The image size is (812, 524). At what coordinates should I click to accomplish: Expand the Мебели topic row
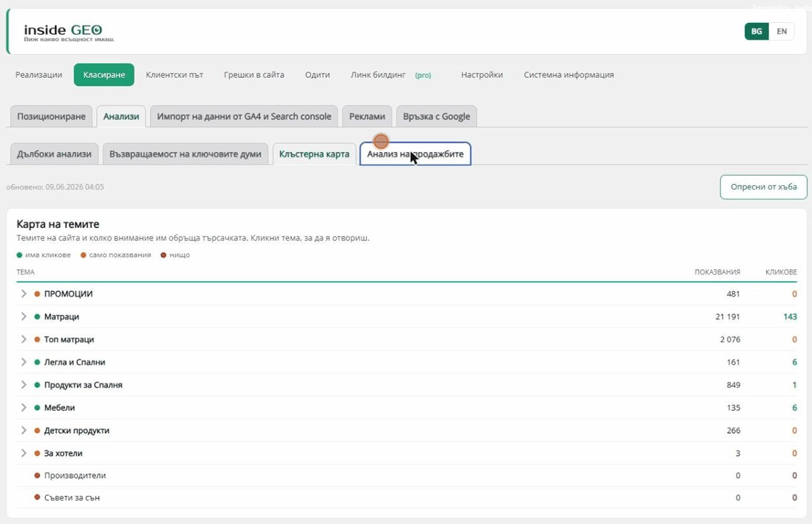(24, 407)
